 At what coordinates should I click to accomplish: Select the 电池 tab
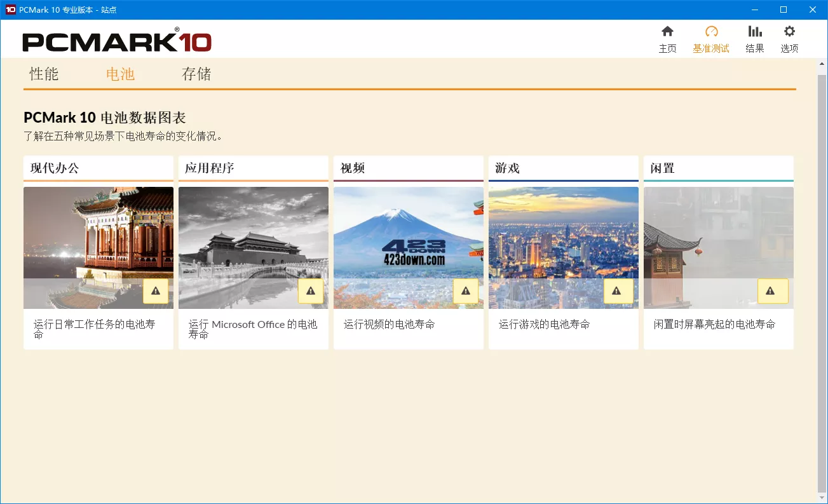point(120,74)
